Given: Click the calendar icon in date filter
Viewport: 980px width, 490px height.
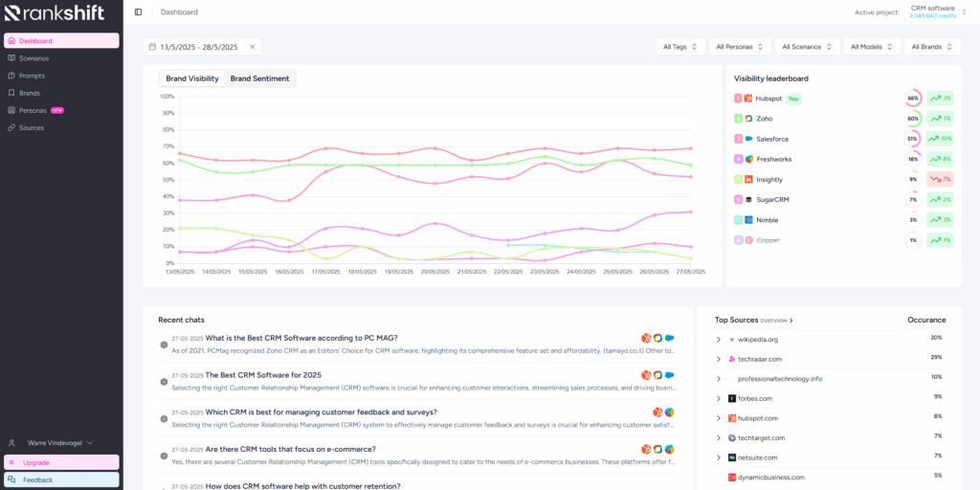Looking at the screenshot, I should [153, 47].
